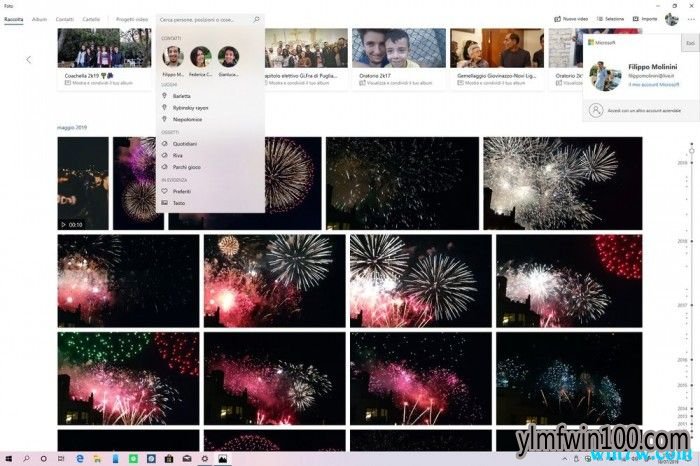Screen dimensions: 700x466
Task: Open the Coachella 2k19 album card
Action: (104, 58)
